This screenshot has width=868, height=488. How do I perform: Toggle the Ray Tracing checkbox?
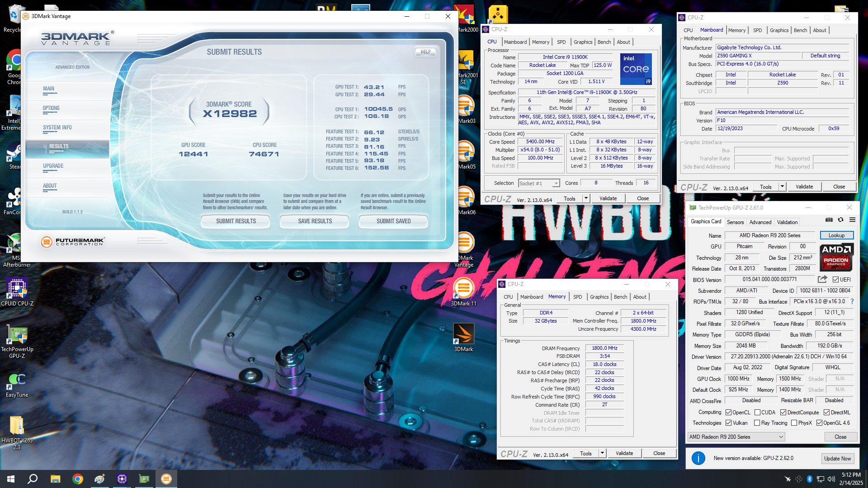[757, 423]
